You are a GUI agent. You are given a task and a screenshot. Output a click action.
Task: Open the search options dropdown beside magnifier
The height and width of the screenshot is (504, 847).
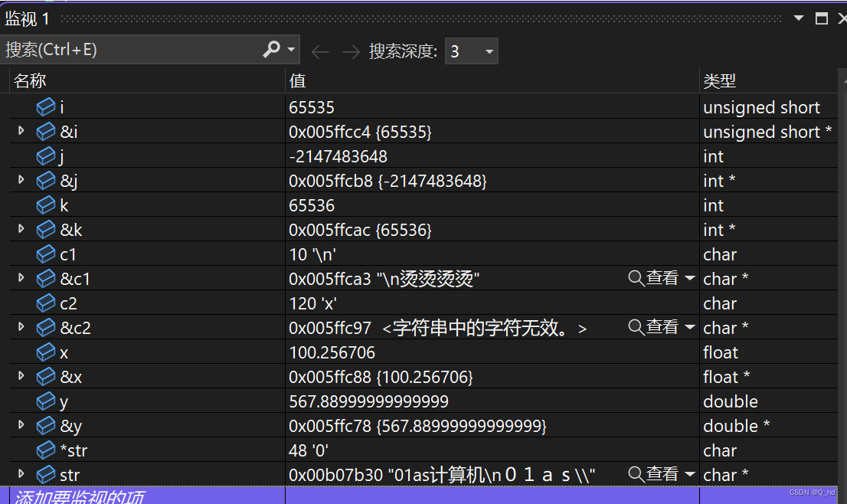(x=289, y=49)
